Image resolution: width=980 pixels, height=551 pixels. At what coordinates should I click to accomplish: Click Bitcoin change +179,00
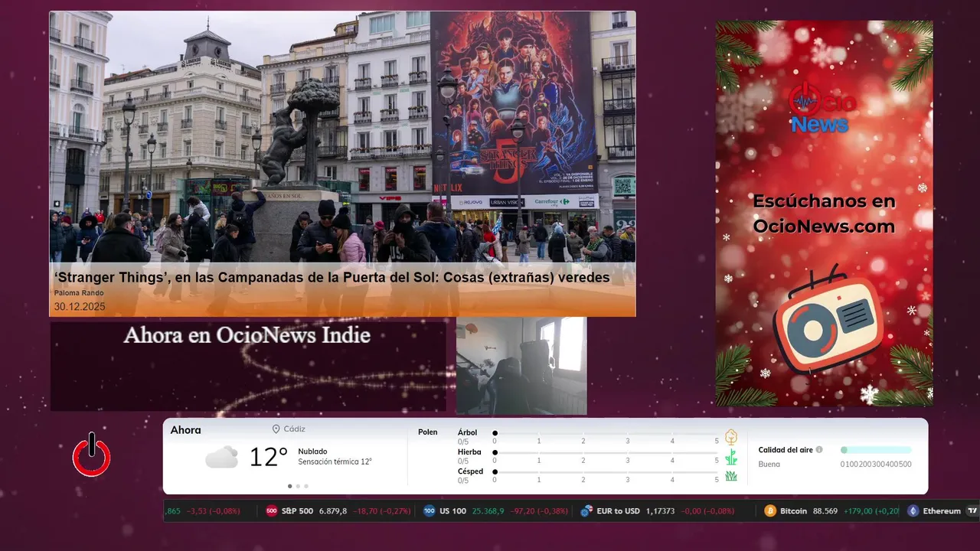pyautogui.click(x=859, y=510)
